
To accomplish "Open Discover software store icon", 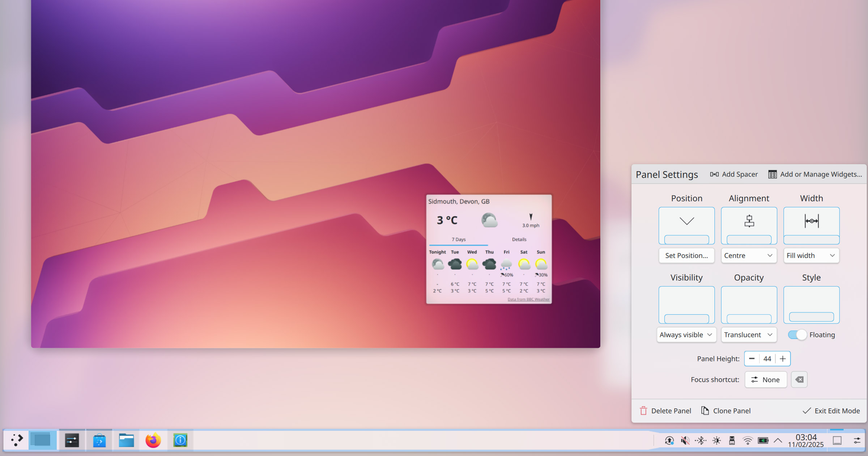I will (x=99, y=440).
